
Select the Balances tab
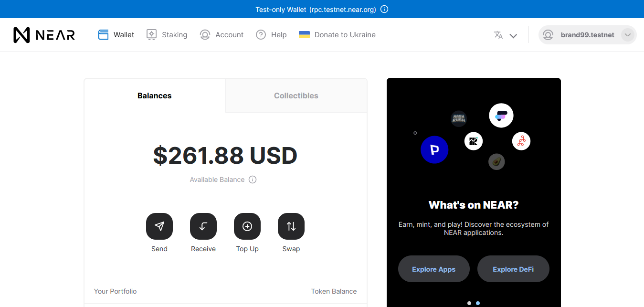154,95
